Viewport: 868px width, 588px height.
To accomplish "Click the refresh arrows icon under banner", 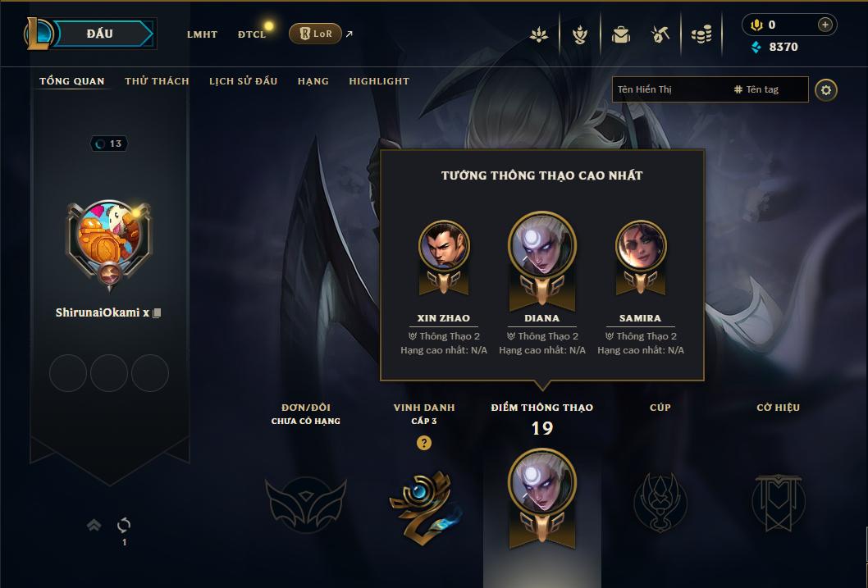I will [x=124, y=525].
